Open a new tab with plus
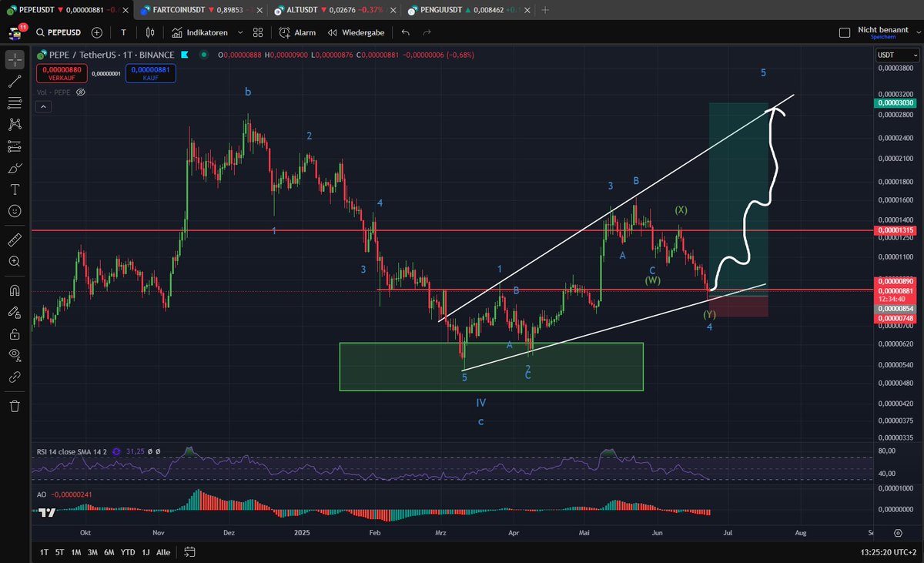 click(x=546, y=10)
